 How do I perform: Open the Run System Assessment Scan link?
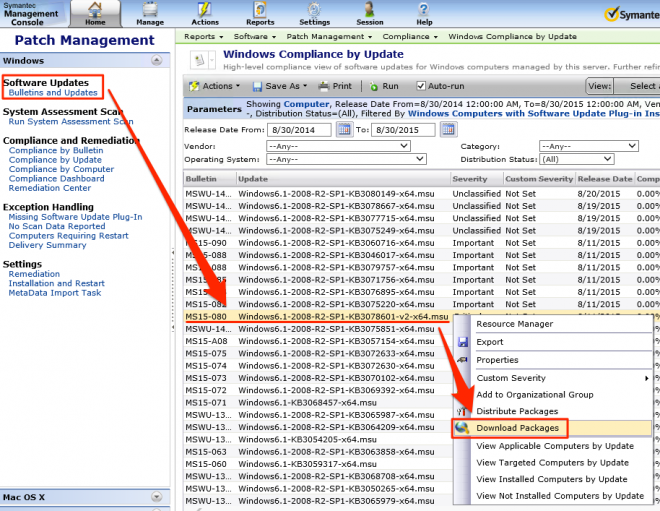tap(71, 122)
